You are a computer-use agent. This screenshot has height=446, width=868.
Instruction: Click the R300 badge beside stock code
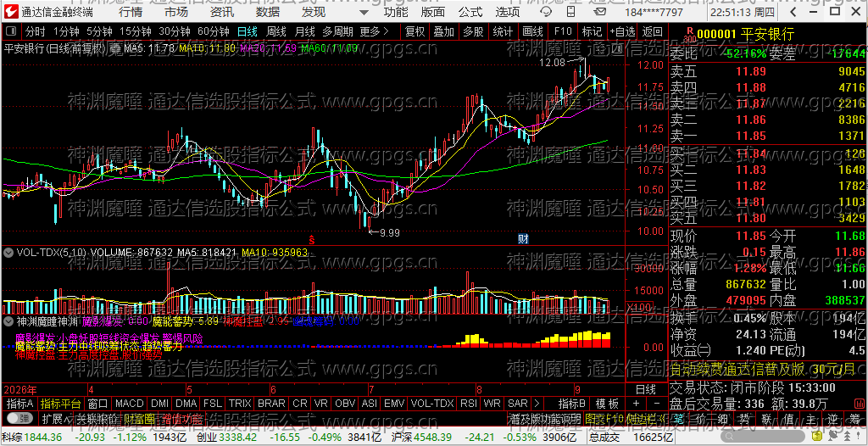pyautogui.click(x=689, y=35)
